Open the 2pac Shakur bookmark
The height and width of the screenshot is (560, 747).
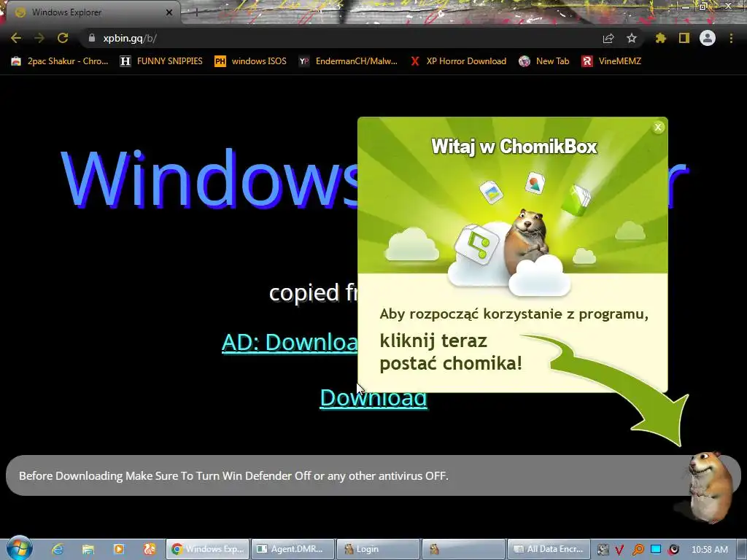point(60,61)
